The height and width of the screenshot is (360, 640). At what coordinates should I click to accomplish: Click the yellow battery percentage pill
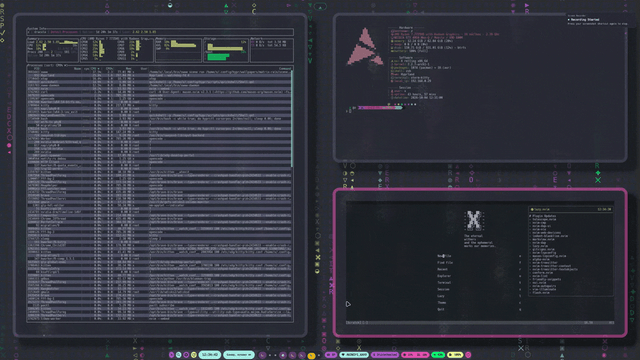[x=456, y=355]
